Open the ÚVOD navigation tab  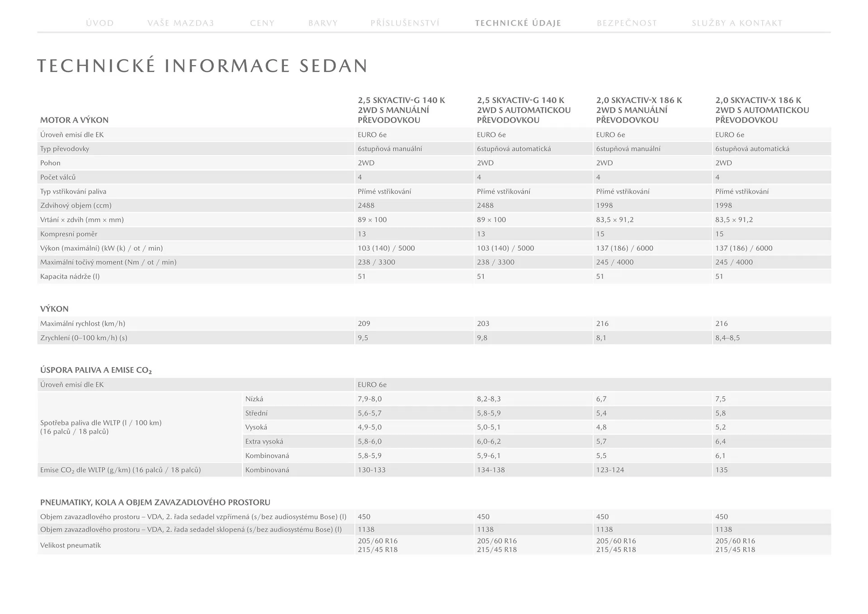tap(100, 23)
